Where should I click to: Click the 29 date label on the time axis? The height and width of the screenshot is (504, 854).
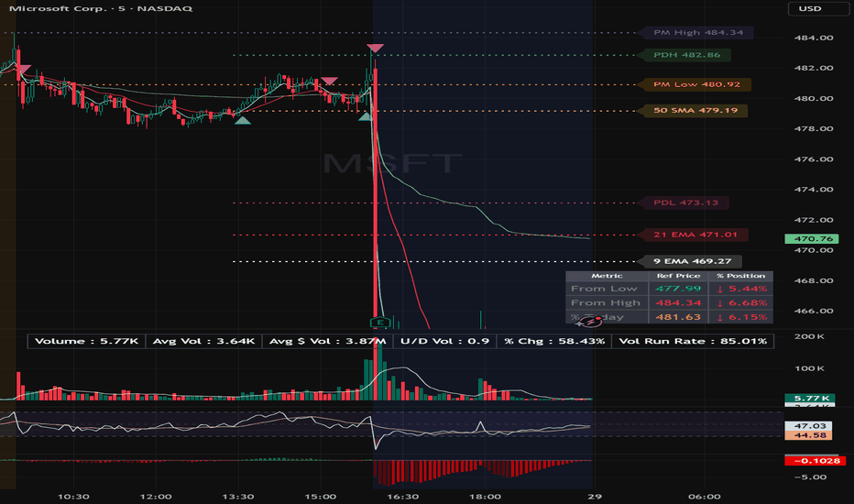595,497
